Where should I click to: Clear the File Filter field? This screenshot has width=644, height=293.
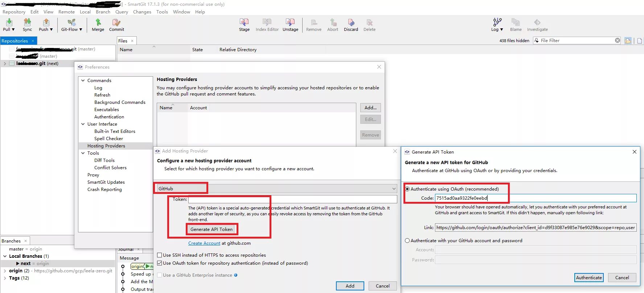pyautogui.click(x=618, y=40)
